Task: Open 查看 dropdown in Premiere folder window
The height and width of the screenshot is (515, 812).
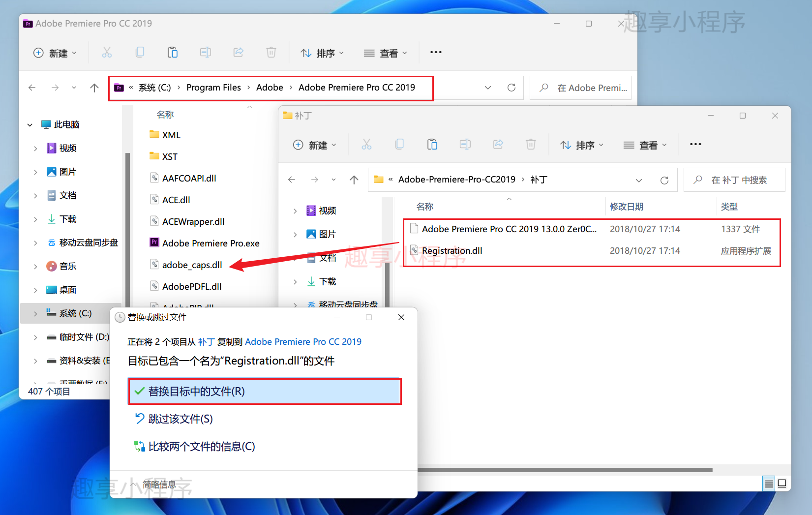Action: pyautogui.click(x=386, y=53)
